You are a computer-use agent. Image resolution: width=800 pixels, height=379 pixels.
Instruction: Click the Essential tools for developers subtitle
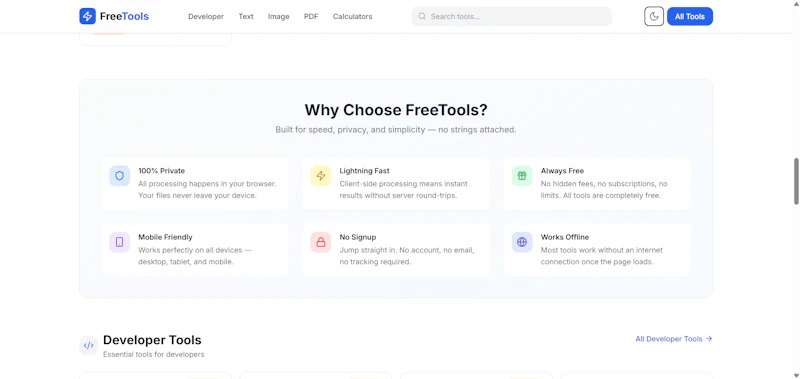coord(154,354)
